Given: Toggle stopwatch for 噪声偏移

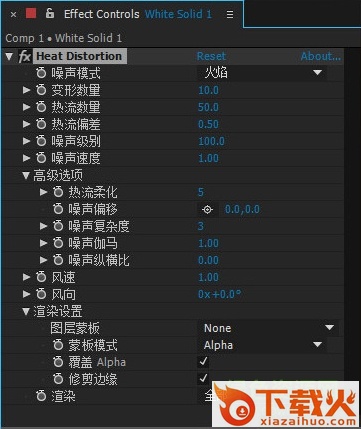Looking at the screenshot, I should (58, 209).
